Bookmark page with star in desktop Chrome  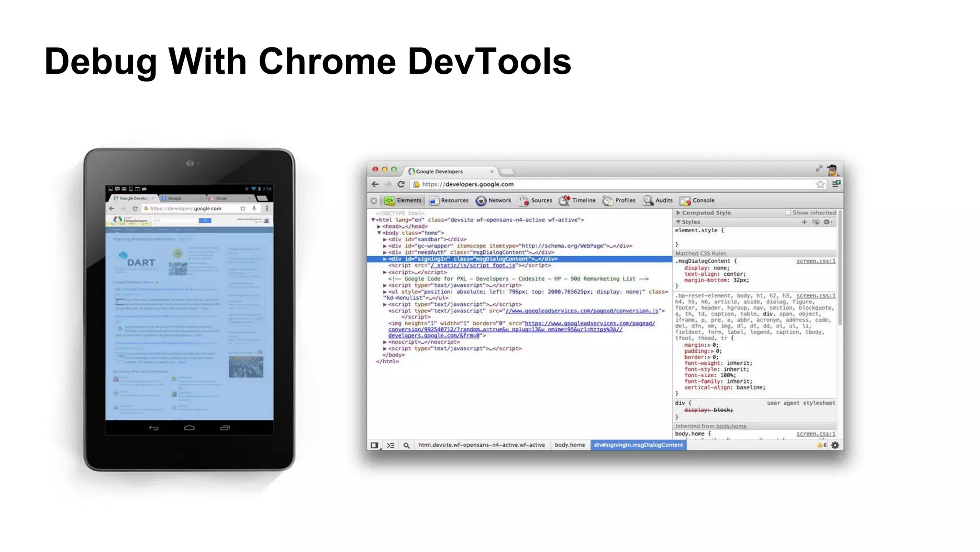click(820, 184)
